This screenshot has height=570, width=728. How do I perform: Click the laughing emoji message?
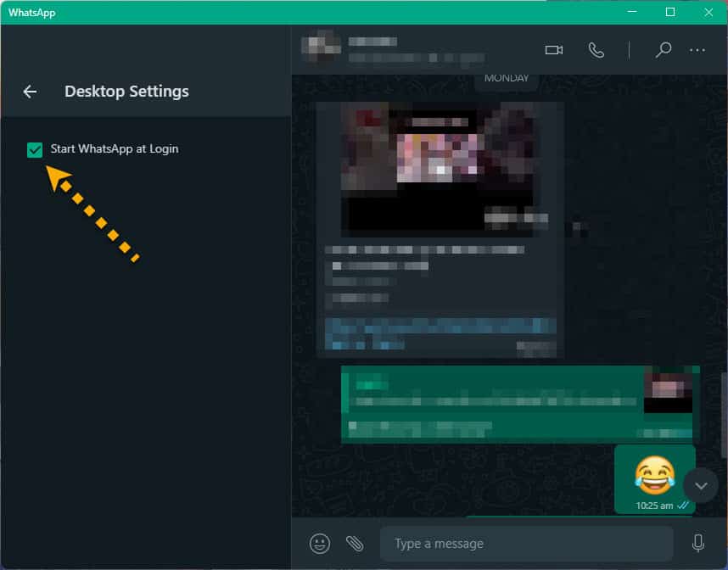click(655, 475)
